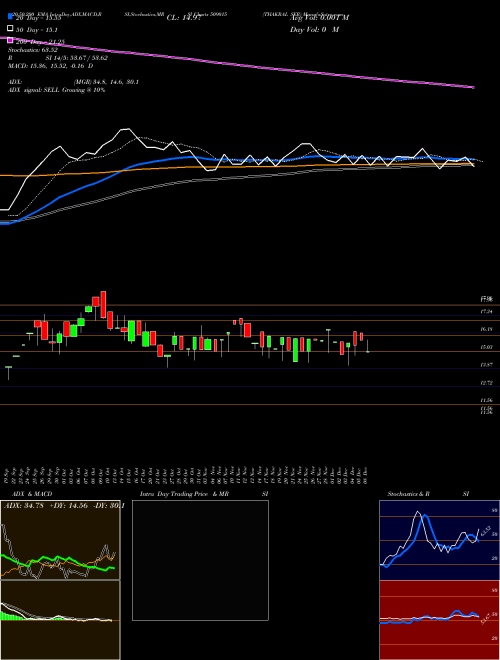Viewport: 500px width, 660px height.
Task: Click the ADX histogram panel with green bars
Action: [60, 620]
